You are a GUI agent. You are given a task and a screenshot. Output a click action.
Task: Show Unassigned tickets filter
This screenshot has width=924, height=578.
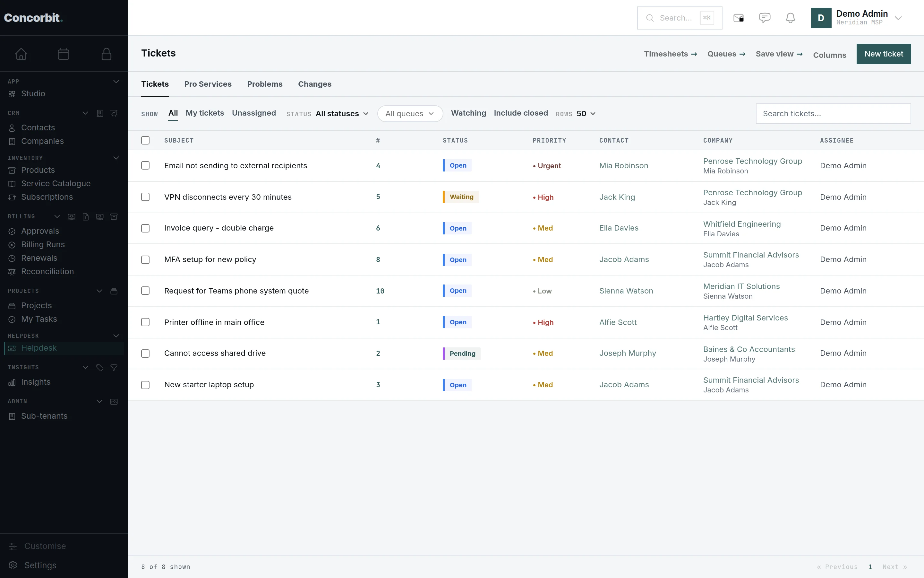click(254, 113)
